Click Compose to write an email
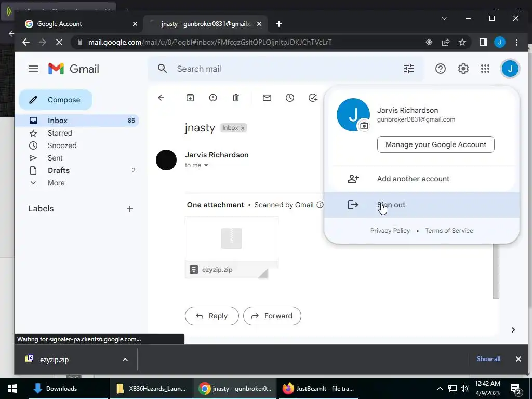This screenshot has width=532, height=399. pos(56,100)
